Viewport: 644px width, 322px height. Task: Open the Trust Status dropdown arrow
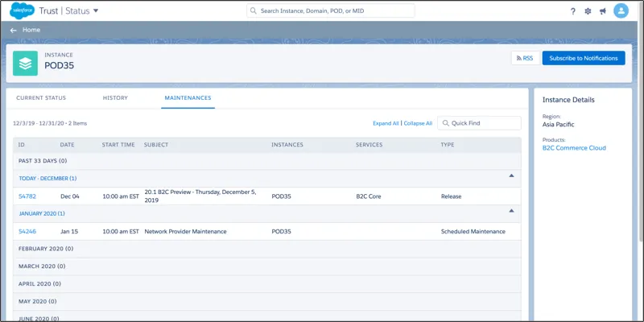[96, 10]
